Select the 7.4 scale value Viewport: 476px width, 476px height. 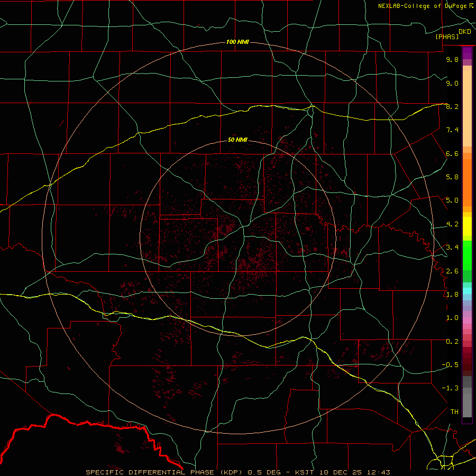(452, 130)
